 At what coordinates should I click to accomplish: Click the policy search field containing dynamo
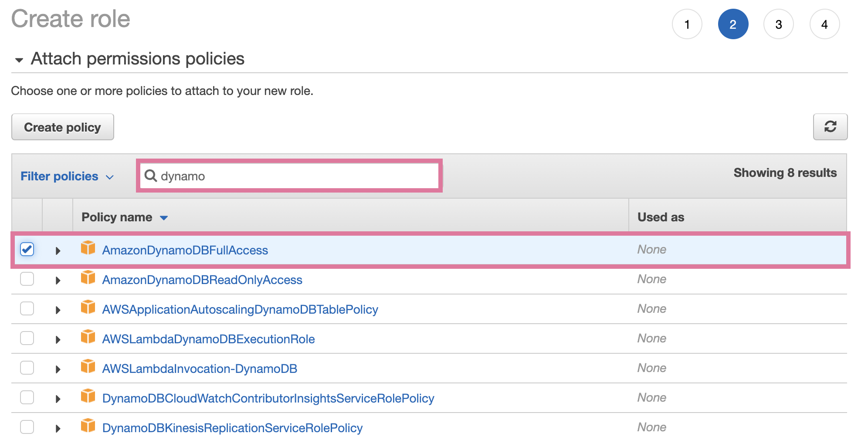click(289, 176)
